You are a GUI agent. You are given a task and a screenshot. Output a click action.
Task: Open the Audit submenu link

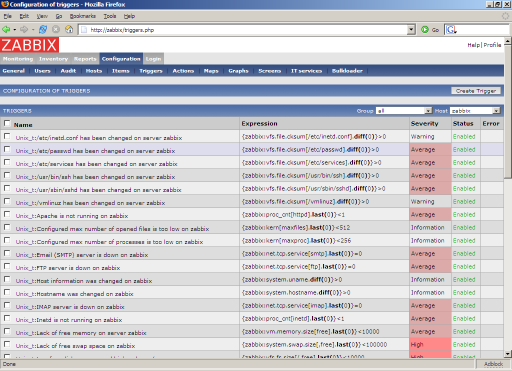(x=68, y=71)
